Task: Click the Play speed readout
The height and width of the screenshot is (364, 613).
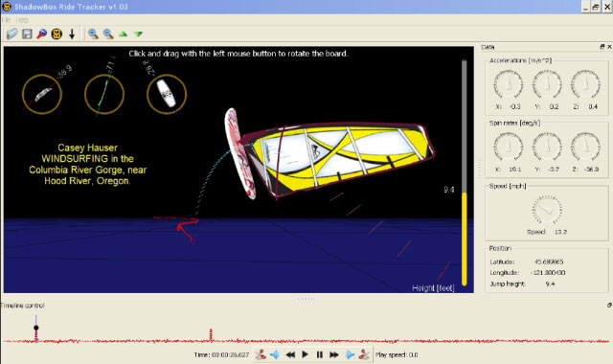Action: coord(397,355)
